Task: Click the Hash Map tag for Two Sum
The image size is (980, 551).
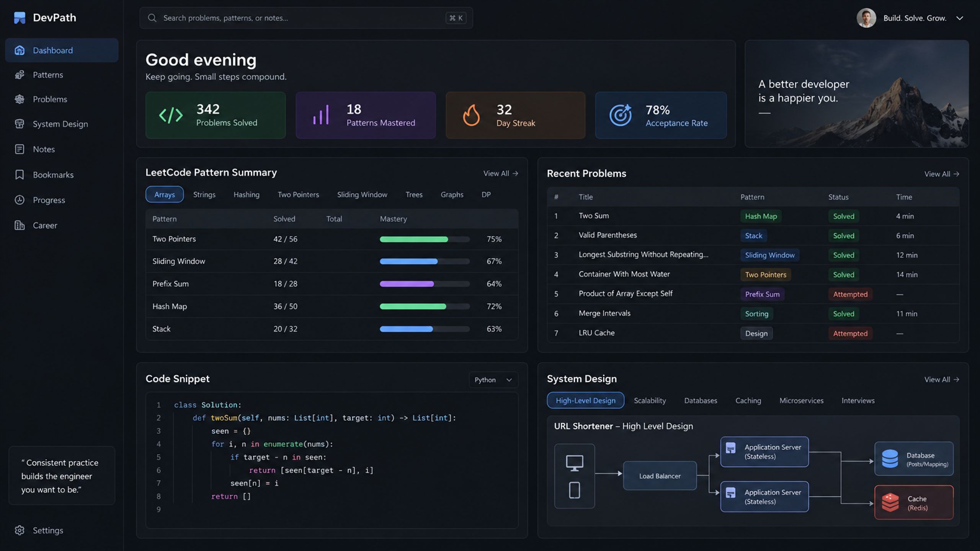Action: pyautogui.click(x=761, y=216)
